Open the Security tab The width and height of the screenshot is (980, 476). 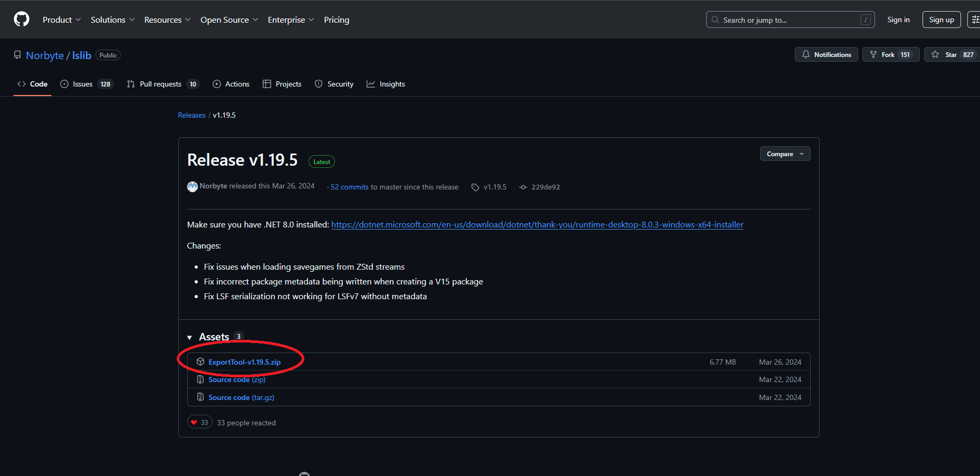tap(334, 84)
